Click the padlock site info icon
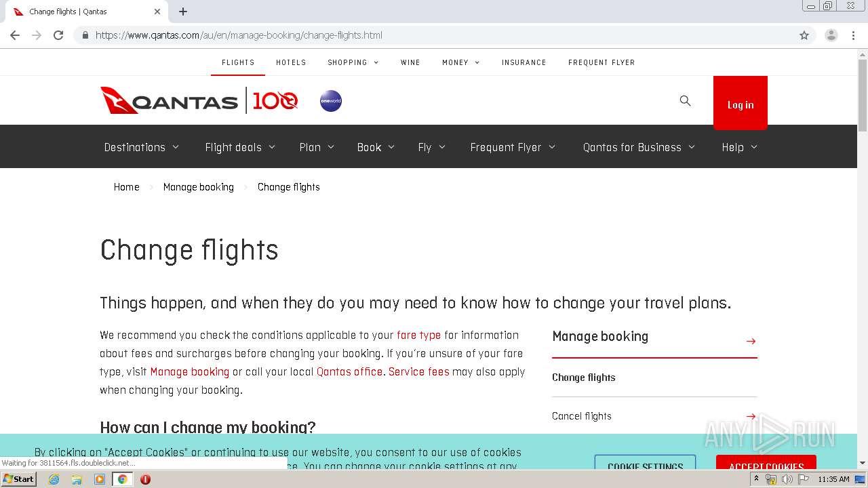 (x=85, y=35)
